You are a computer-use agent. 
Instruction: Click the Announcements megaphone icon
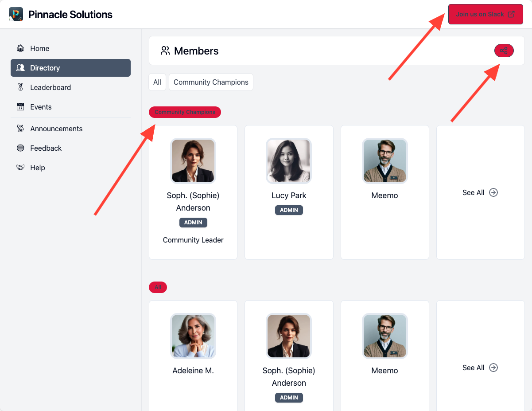coord(20,128)
